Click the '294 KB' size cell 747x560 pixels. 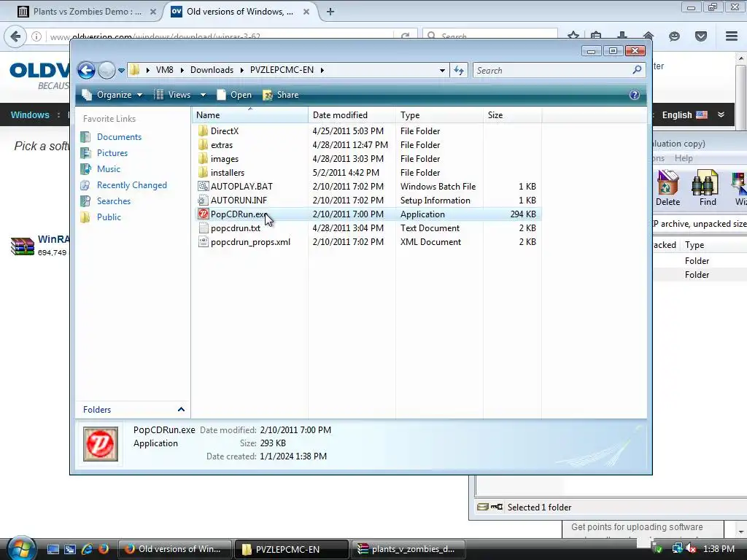point(522,214)
